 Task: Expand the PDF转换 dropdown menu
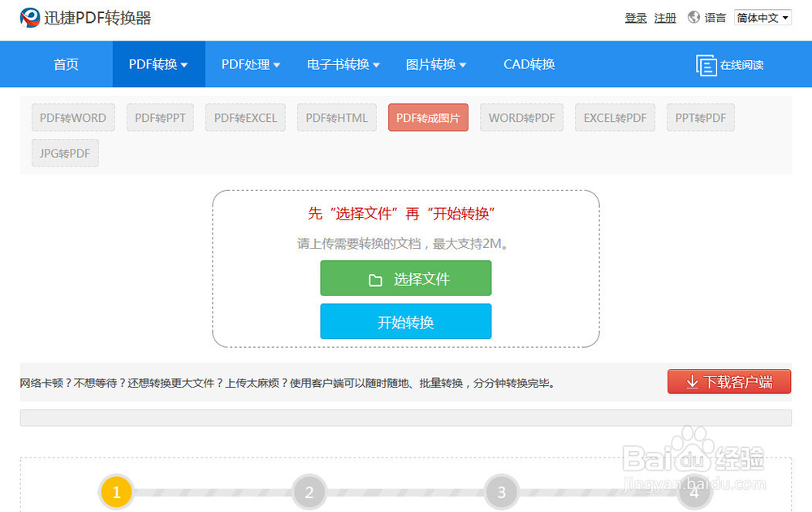[158, 64]
